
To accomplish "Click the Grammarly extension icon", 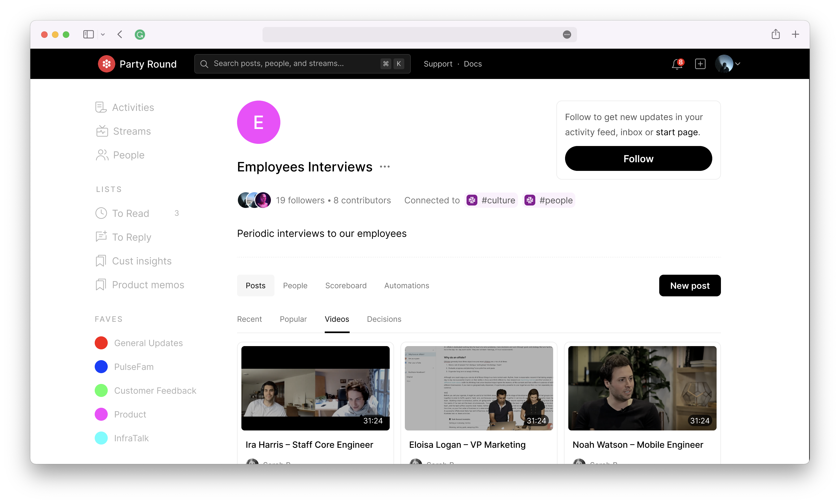I will click(x=140, y=35).
